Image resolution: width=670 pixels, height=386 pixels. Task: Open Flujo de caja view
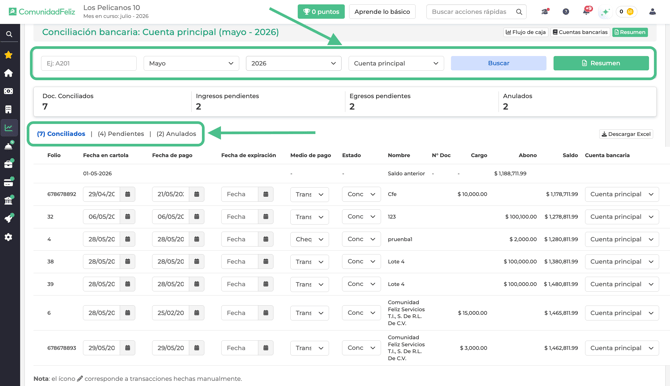[526, 32]
